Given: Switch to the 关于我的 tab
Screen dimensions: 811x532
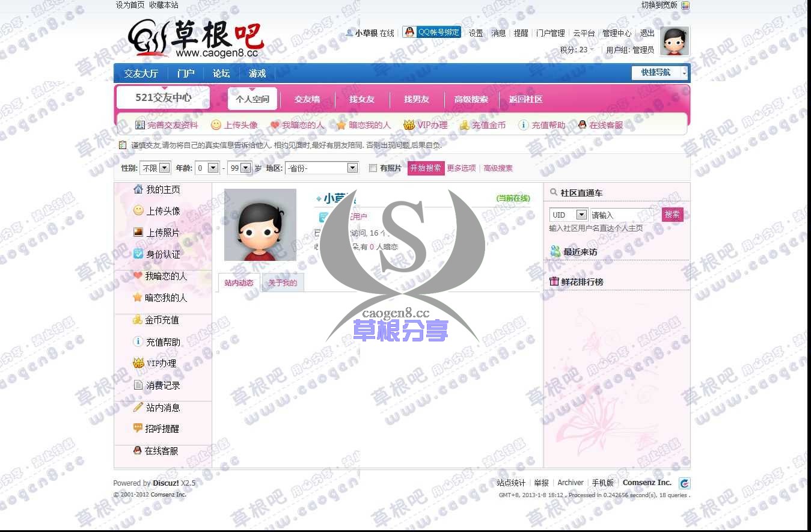Looking at the screenshot, I should click(283, 283).
